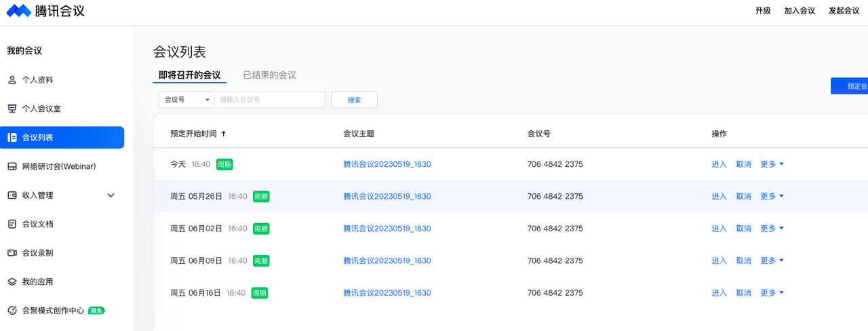Open 会聚模式创作中心 icon in sidebar
The image size is (868, 331).
tap(12, 311)
